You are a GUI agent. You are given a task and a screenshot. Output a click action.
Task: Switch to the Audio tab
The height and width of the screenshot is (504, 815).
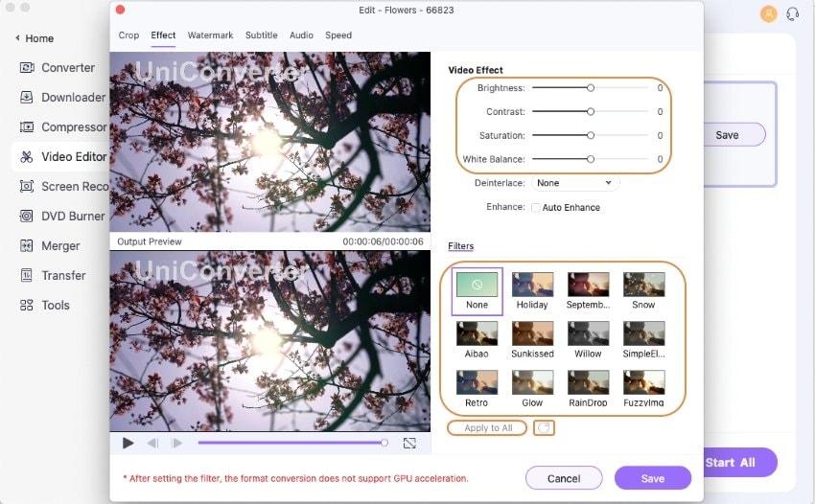[301, 34]
